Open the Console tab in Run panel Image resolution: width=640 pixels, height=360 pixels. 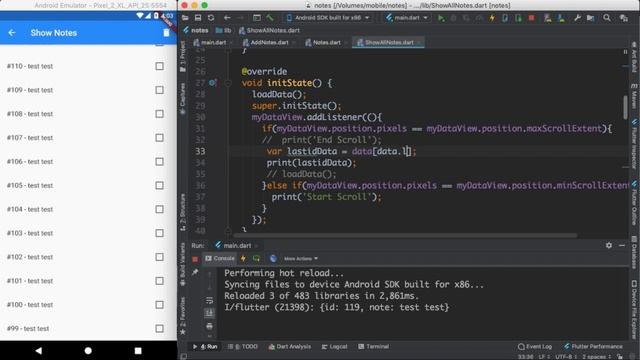220,258
